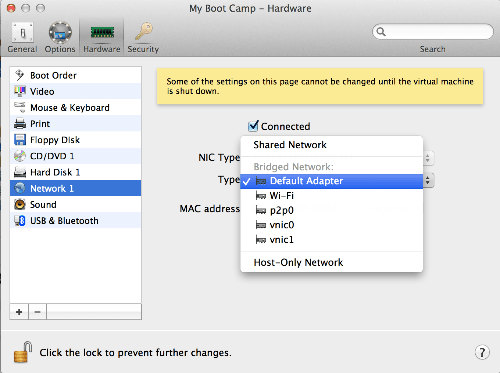The image size is (500, 373).
Task: Open the Options gear icon
Action: (x=60, y=33)
